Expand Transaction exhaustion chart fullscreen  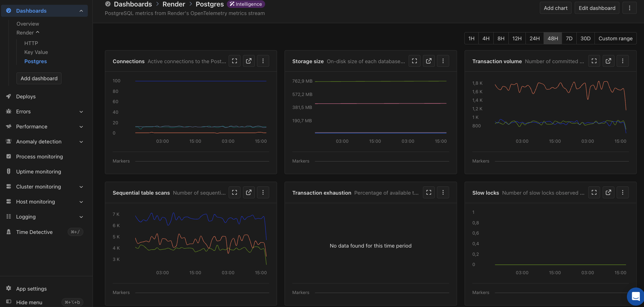[x=429, y=193]
